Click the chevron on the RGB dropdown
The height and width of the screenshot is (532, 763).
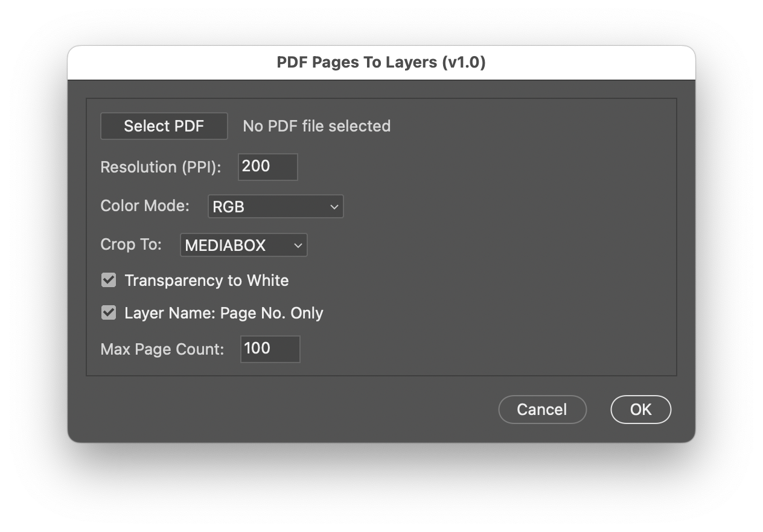(334, 206)
